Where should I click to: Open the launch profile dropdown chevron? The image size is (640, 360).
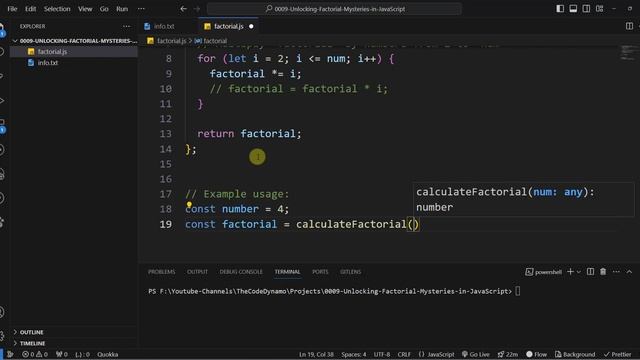(578, 272)
